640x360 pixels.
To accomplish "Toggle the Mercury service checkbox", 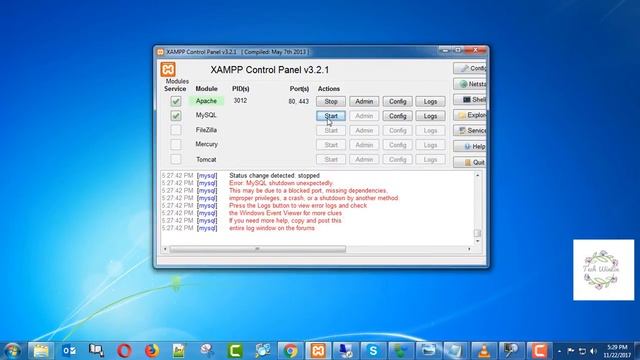I will [176, 144].
